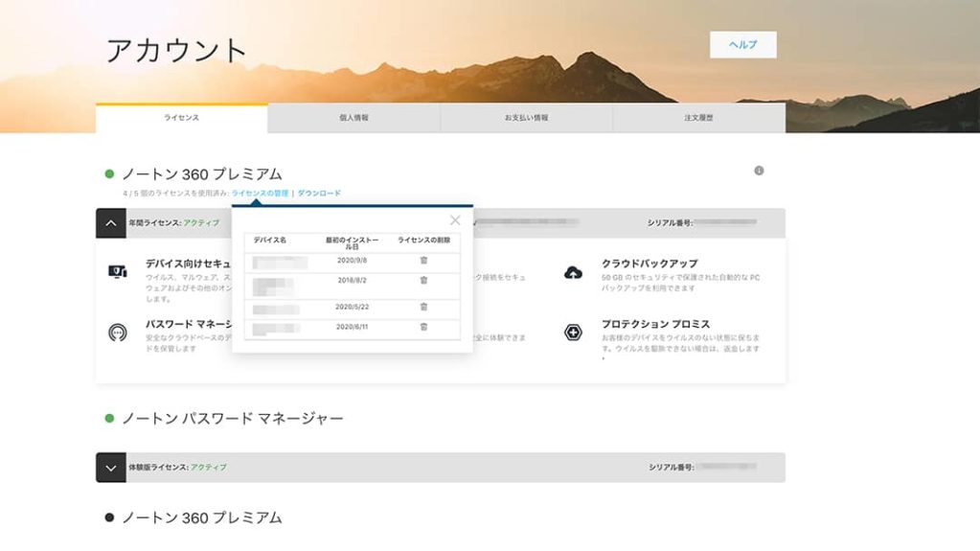
Task: Click the クラウドバックアップ cloud icon
Action: [573, 273]
